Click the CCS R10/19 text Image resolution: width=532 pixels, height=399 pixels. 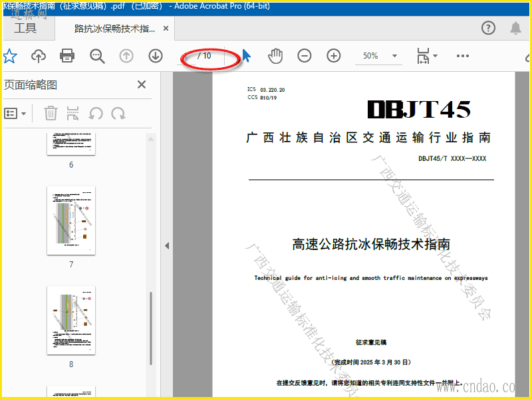262,98
